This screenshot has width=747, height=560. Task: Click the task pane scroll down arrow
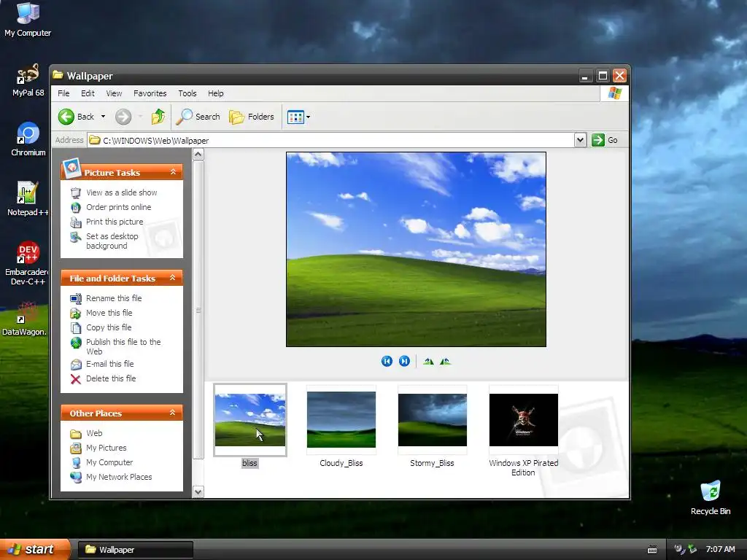tap(198, 492)
